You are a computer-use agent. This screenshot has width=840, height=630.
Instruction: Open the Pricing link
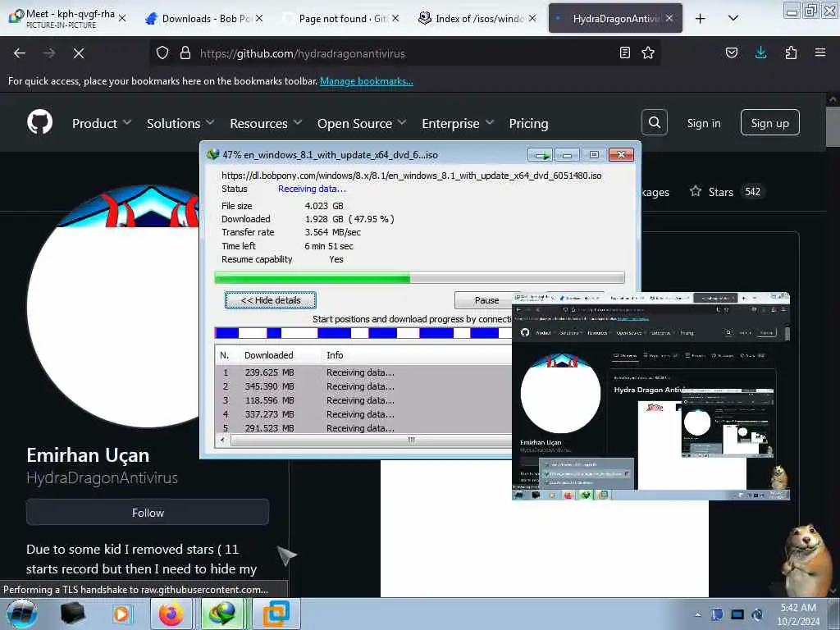pyautogui.click(x=528, y=123)
